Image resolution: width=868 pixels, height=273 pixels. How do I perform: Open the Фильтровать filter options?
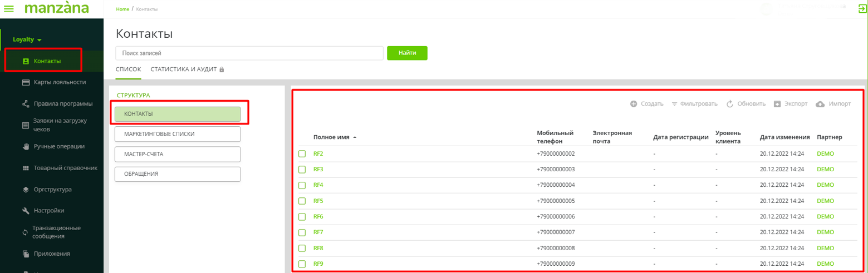coord(694,104)
